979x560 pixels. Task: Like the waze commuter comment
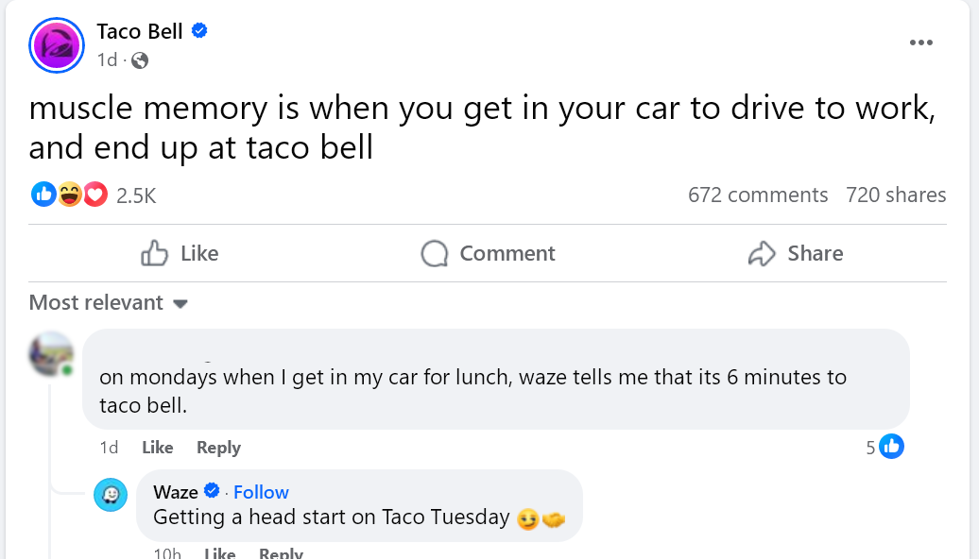(157, 448)
